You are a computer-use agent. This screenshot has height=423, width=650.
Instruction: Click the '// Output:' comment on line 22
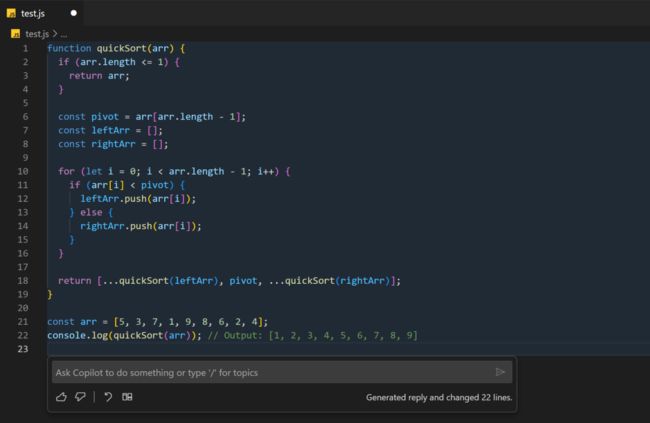313,335
